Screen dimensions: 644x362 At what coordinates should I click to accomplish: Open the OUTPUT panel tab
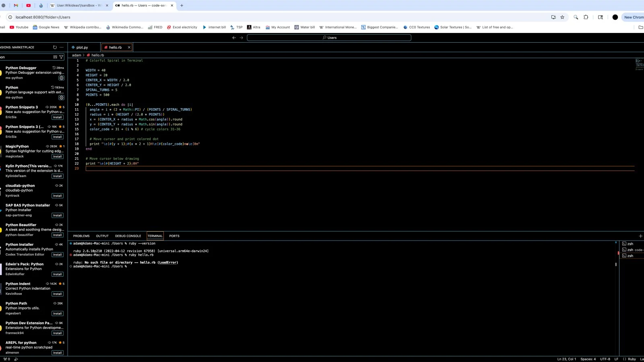(102, 236)
